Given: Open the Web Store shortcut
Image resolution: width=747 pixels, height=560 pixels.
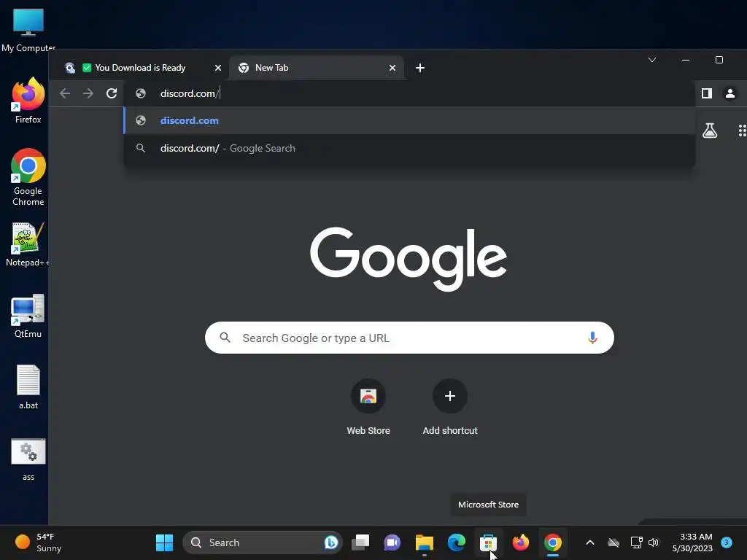Looking at the screenshot, I should 368,407.
